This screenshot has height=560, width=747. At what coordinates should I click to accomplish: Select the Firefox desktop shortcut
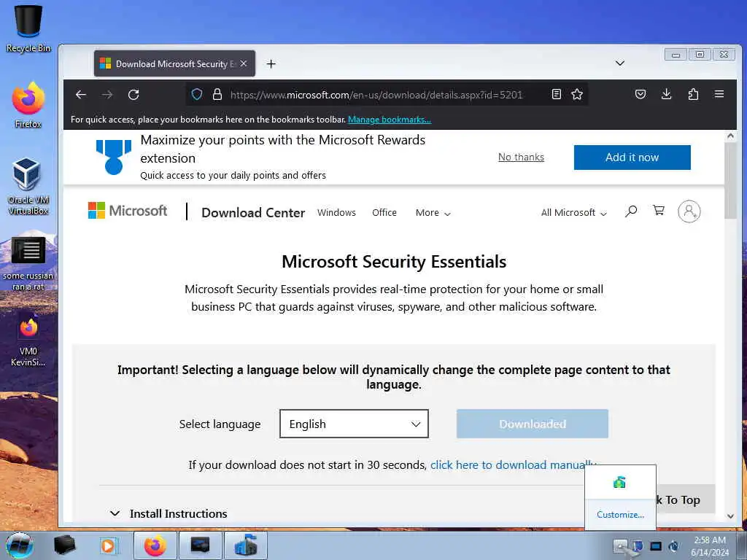point(28,105)
